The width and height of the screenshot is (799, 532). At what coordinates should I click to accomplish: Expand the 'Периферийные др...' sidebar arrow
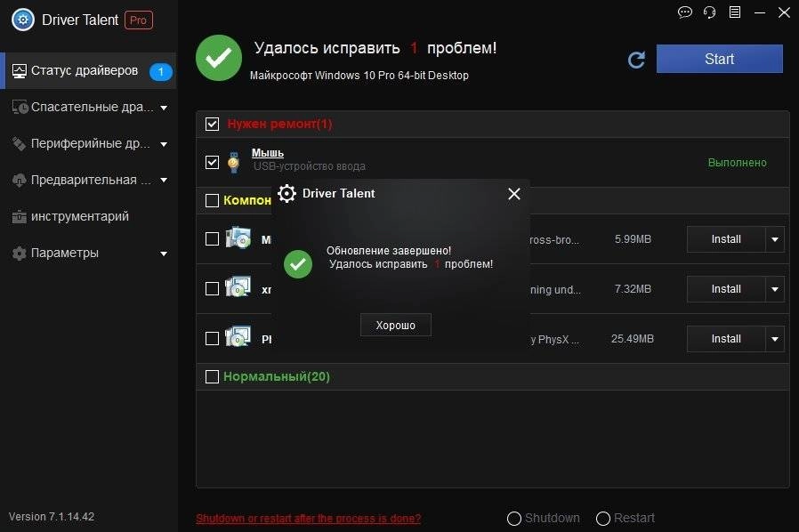164,144
